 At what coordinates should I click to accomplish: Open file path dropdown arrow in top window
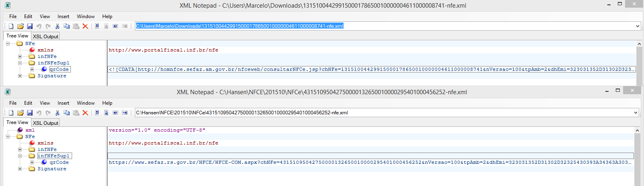pyautogui.click(x=638, y=26)
